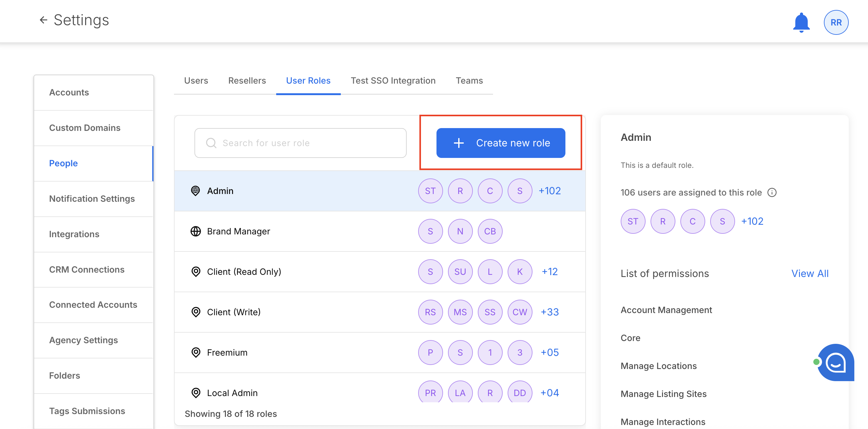This screenshot has width=868, height=429.
Task: Open the chat support widget
Action: [836, 362]
